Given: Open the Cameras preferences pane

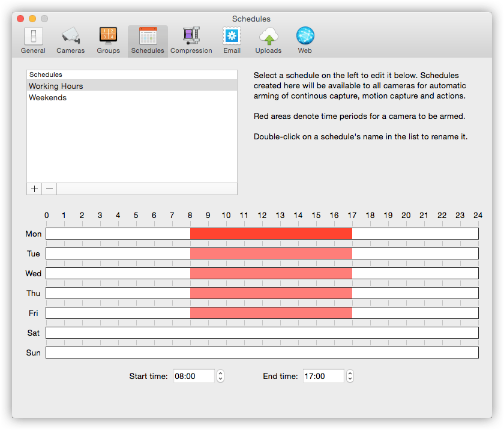Looking at the screenshot, I should point(70,40).
